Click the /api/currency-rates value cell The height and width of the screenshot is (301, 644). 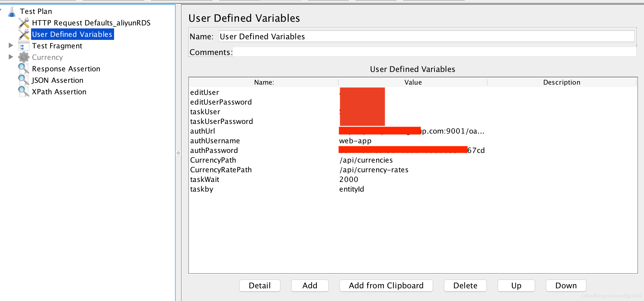click(413, 170)
